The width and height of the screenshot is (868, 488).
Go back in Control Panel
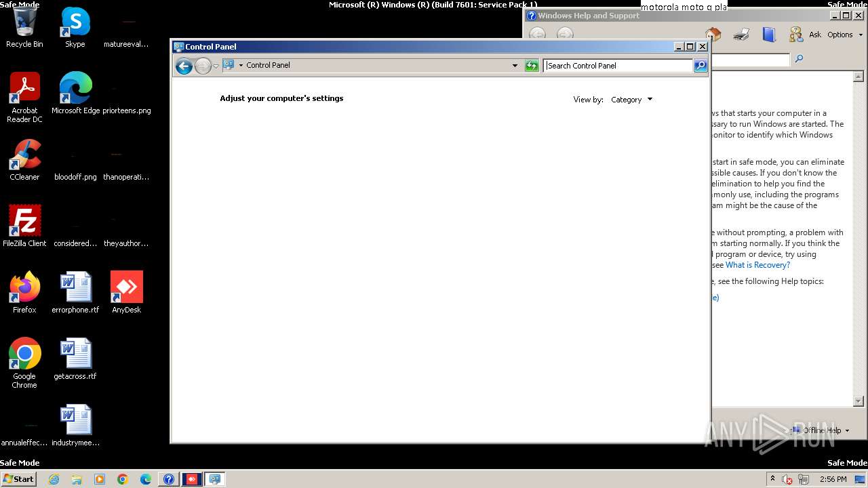pyautogui.click(x=183, y=66)
